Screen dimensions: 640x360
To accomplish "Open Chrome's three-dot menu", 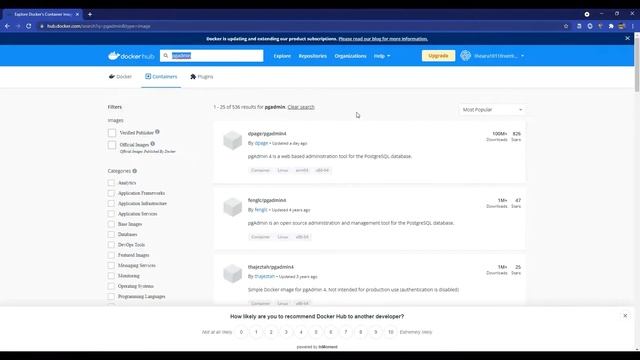I will [x=633, y=26].
